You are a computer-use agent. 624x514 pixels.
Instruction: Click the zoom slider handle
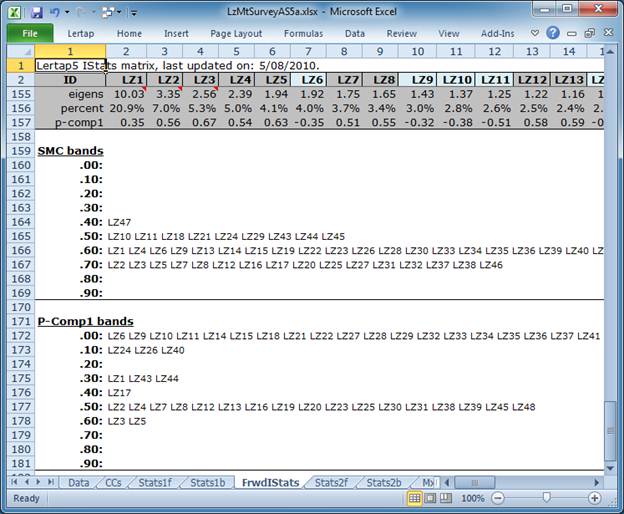(x=547, y=498)
